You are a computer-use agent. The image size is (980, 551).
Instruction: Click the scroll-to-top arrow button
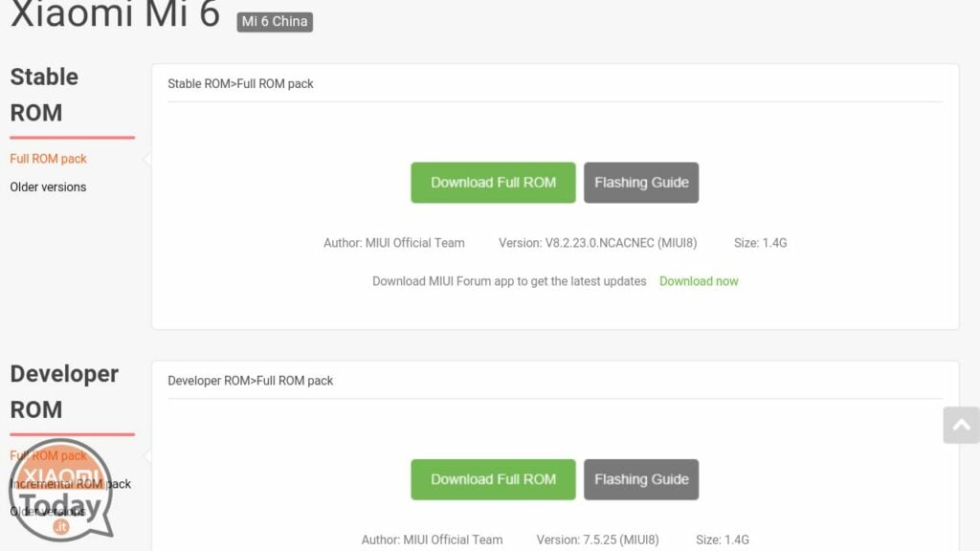[961, 425]
